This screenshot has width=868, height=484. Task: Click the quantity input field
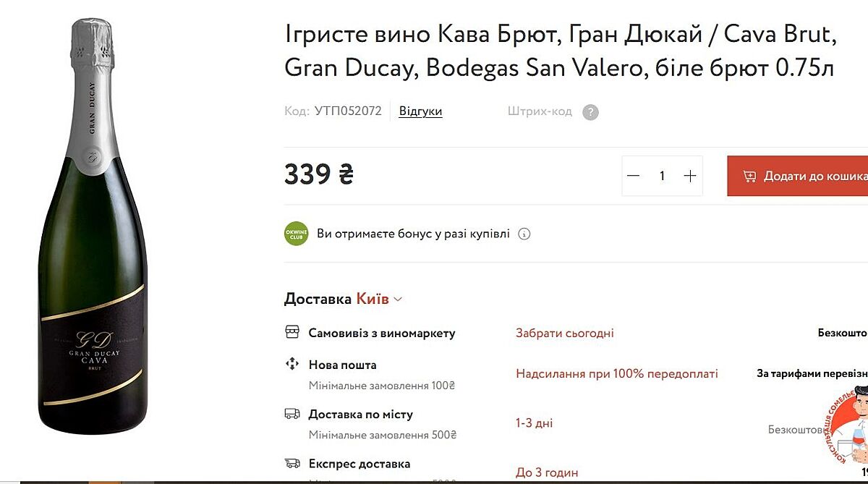662,176
